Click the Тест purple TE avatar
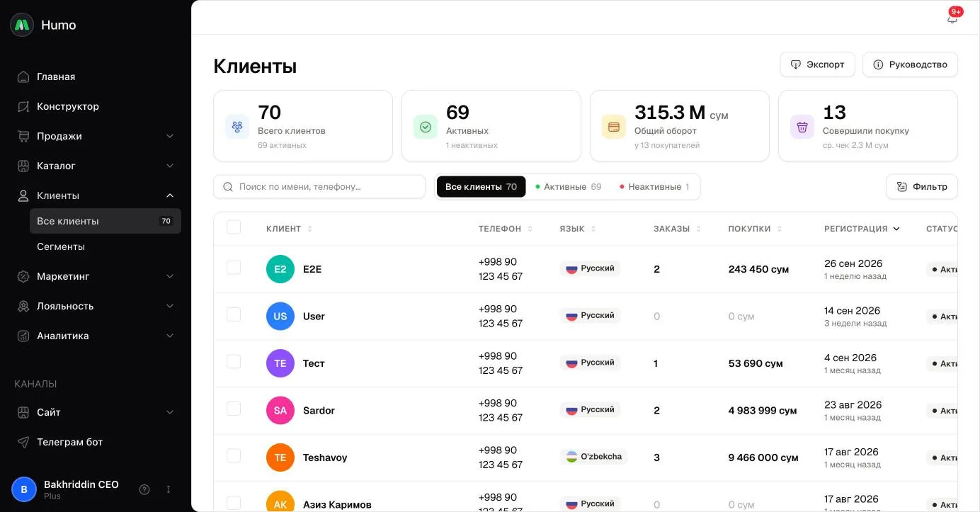Image resolution: width=980 pixels, height=512 pixels. (x=280, y=363)
